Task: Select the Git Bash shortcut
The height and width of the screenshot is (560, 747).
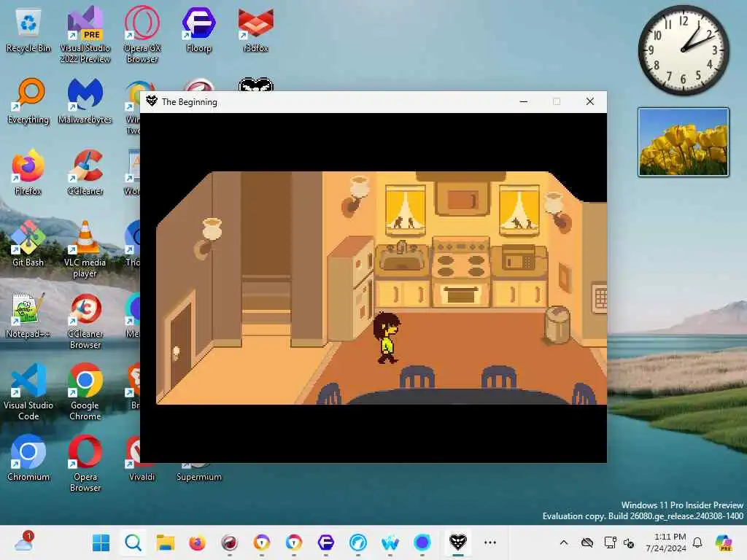Action: pyautogui.click(x=28, y=244)
